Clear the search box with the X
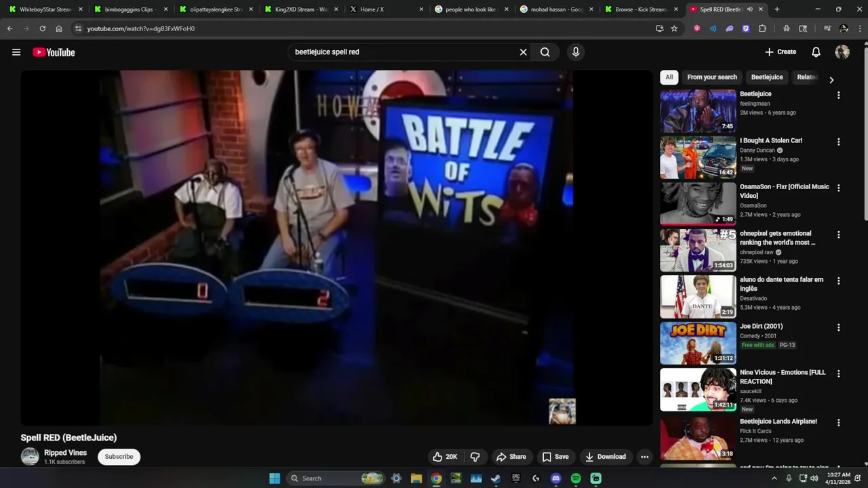Image resolution: width=868 pixels, height=488 pixels. pyautogui.click(x=523, y=52)
